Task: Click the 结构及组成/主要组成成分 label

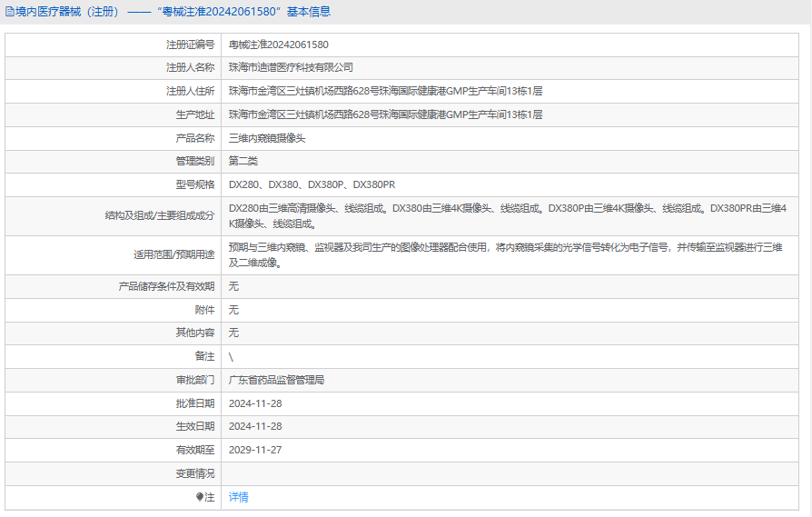Action: click(x=160, y=215)
